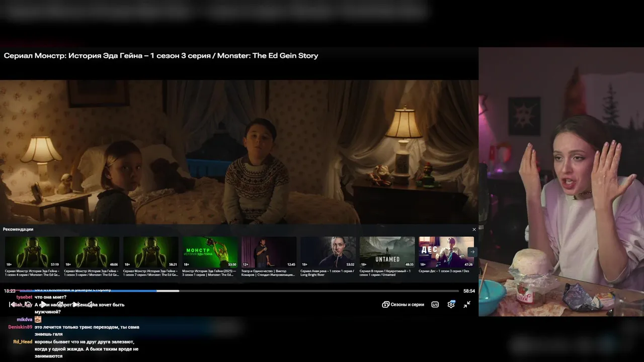Play the video
The width and height of the screenshot is (644, 362).
click(x=43, y=304)
